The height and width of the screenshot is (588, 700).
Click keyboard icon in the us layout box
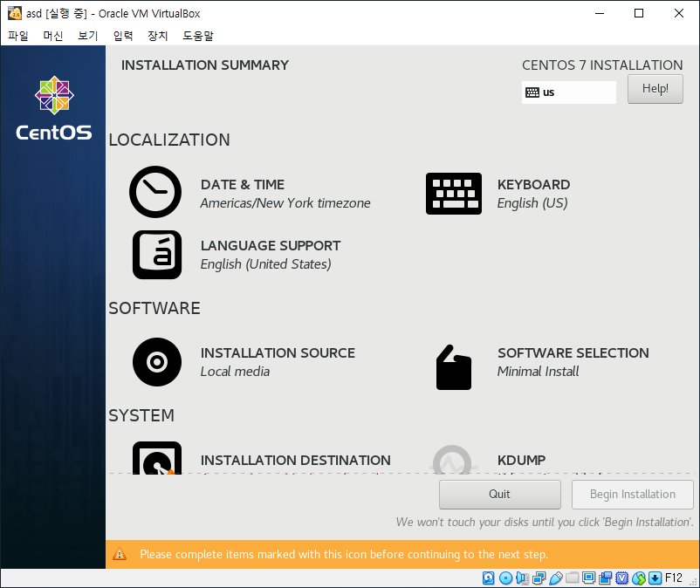[532, 92]
